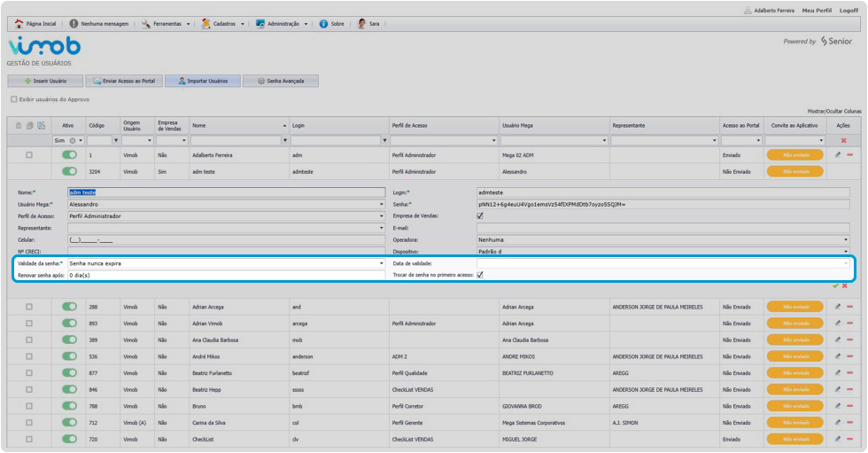Click the Logoff link
This screenshot has height=453, width=868.
click(x=848, y=10)
